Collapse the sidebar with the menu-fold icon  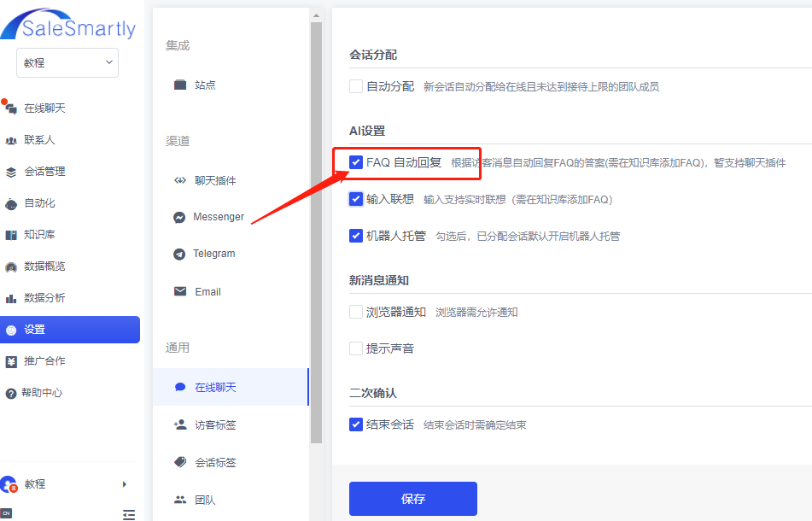coord(129,514)
